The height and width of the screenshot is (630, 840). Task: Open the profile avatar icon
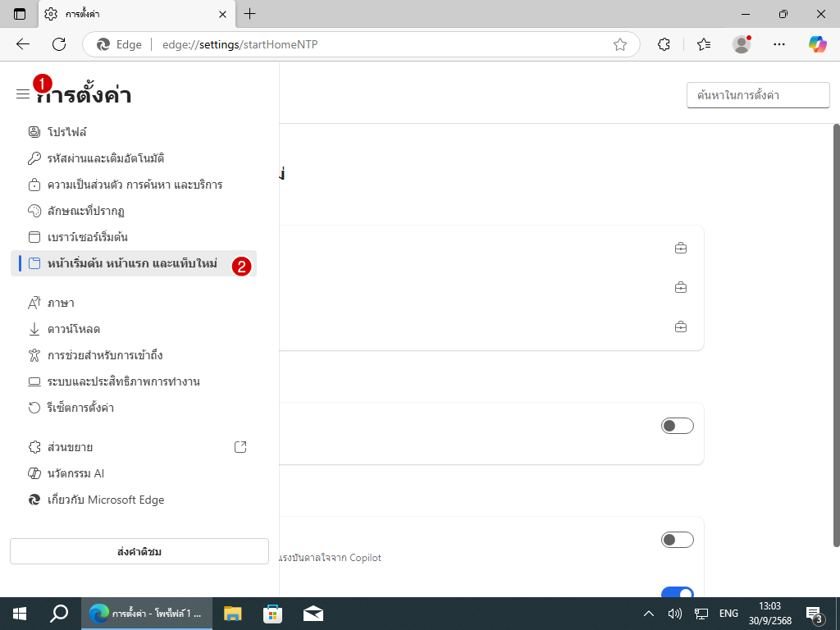742,44
